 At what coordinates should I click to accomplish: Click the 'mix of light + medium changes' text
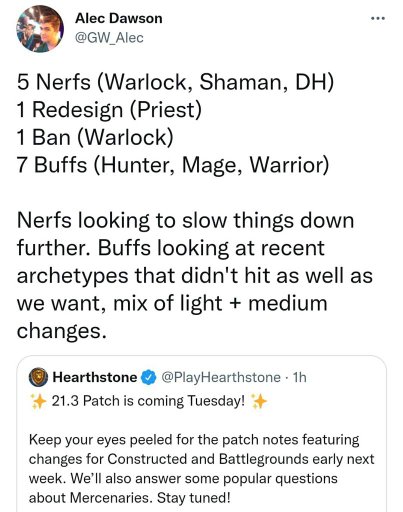172,317
